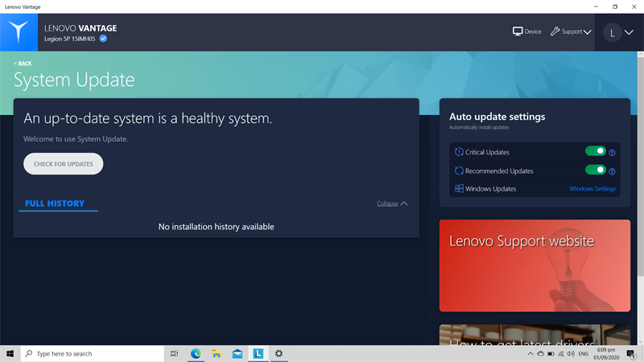This screenshot has height=362, width=644.
Task: Open the Device menu
Action: pos(526,31)
